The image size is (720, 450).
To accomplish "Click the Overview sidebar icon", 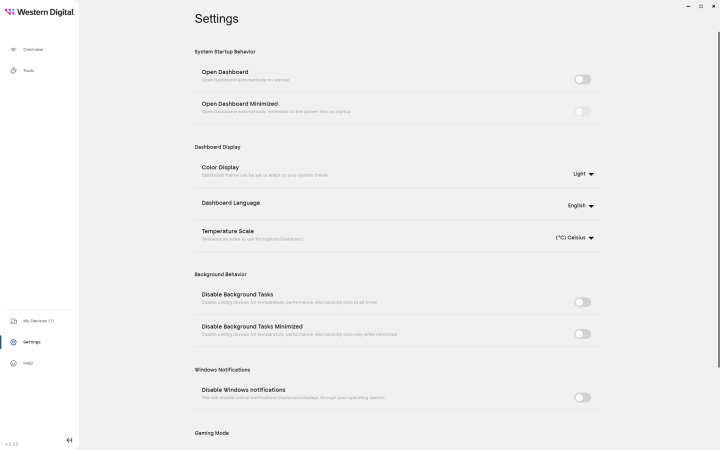I will pos(14,49).
